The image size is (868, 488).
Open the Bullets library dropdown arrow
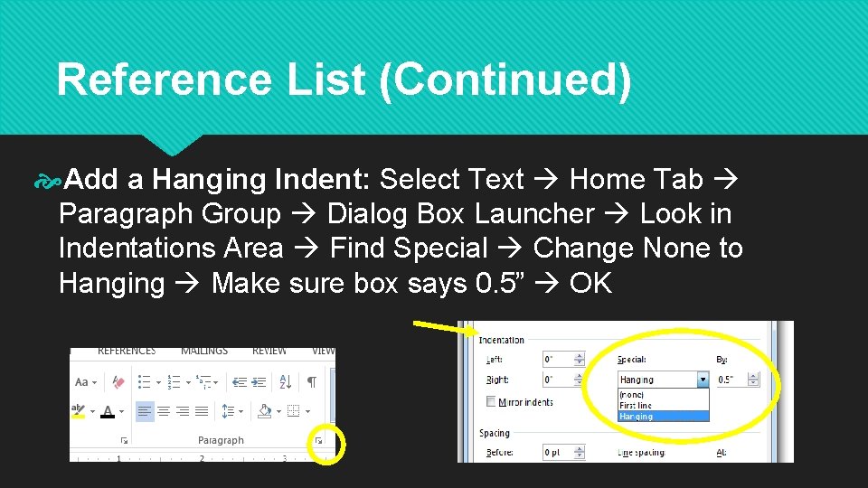158,382
